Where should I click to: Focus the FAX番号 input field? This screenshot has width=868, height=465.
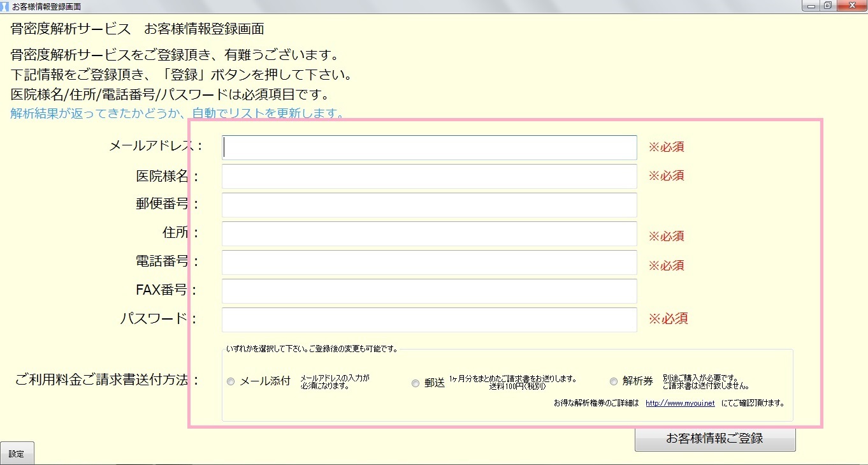pos(429,291)
